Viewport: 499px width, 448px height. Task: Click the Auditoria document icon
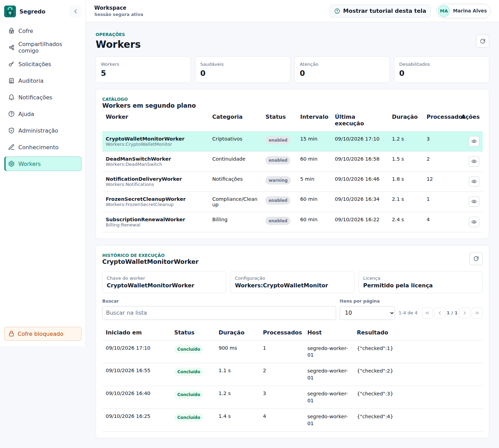click(11, 81)
